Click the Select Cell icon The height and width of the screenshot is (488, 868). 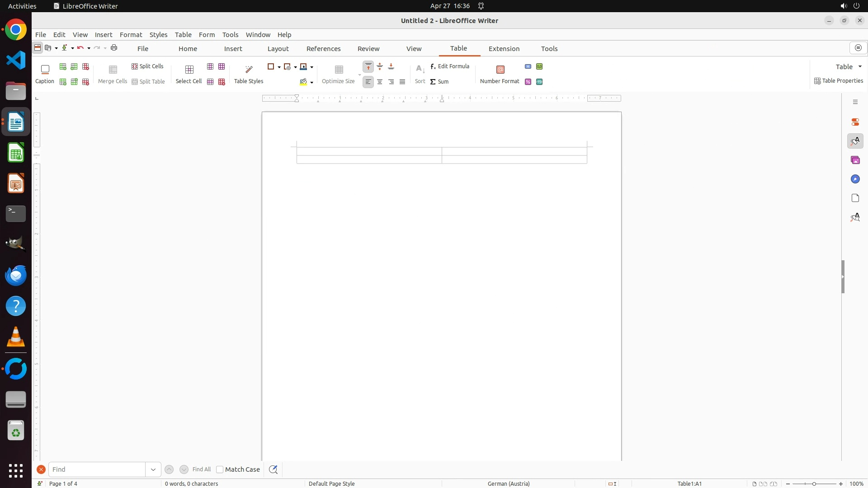(189, 70)
